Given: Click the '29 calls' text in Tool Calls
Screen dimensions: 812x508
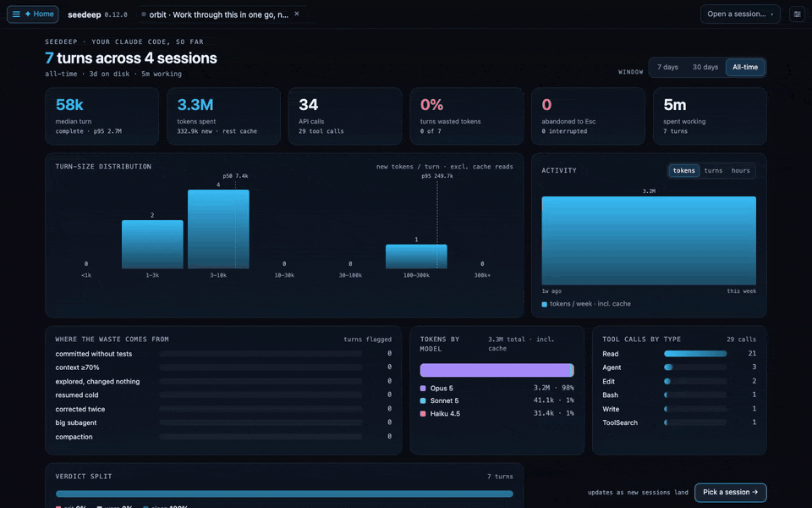Looking at the screenshot, I should click(741, 340).
